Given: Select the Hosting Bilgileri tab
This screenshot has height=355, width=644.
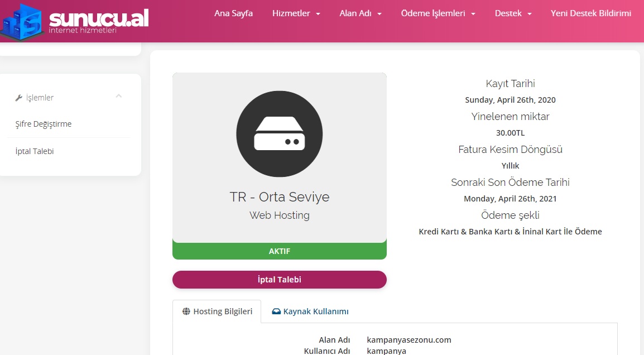Looking at the screenshot, I should (217, 311).
